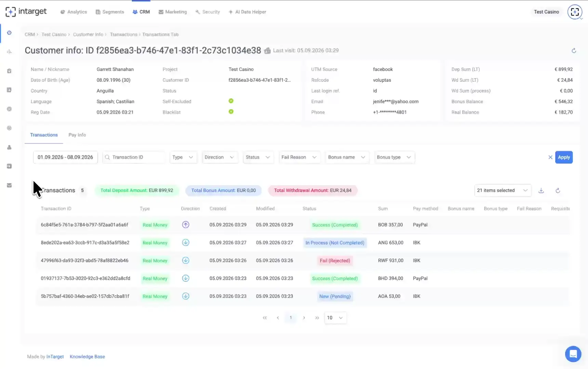Go to the next page arrow
Viewport: 588px width, 369px height.
(x=304, y=318)
